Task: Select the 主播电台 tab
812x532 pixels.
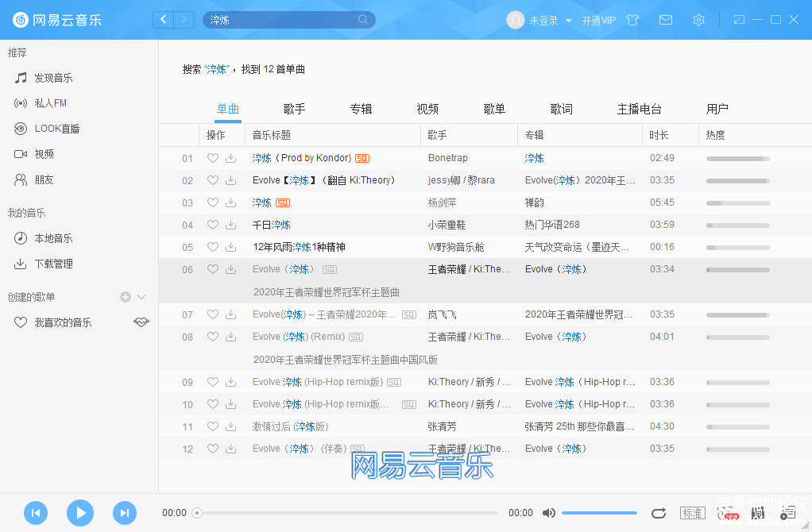Action: (x=640, y=110)
